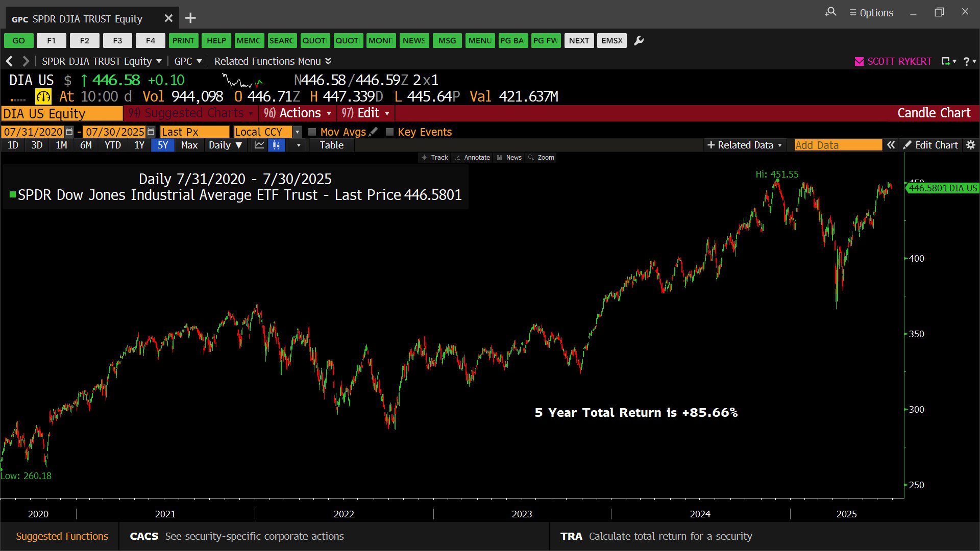
Task: Expand Related Functions Menu
Action: click(x=273, y=61)
